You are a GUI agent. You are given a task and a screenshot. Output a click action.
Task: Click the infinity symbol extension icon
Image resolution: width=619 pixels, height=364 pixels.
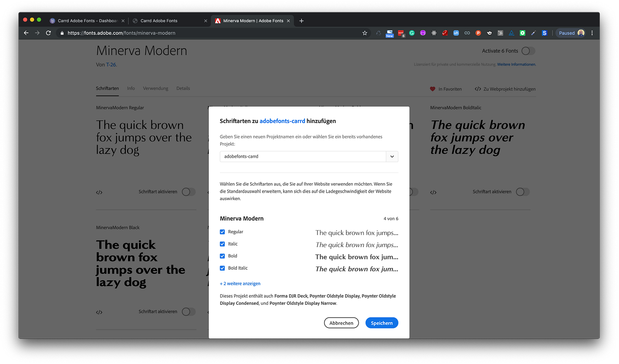[x=467, y=33]
